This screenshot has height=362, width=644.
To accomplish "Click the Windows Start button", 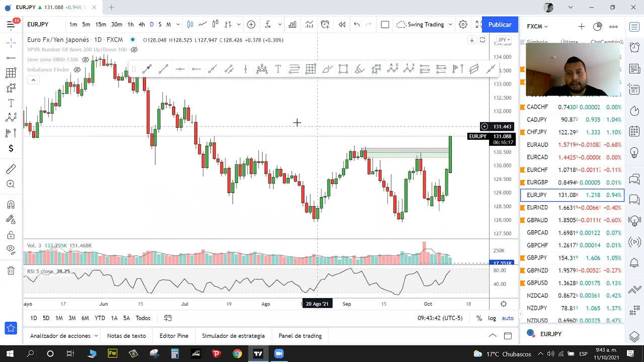I will coord(10,354).
